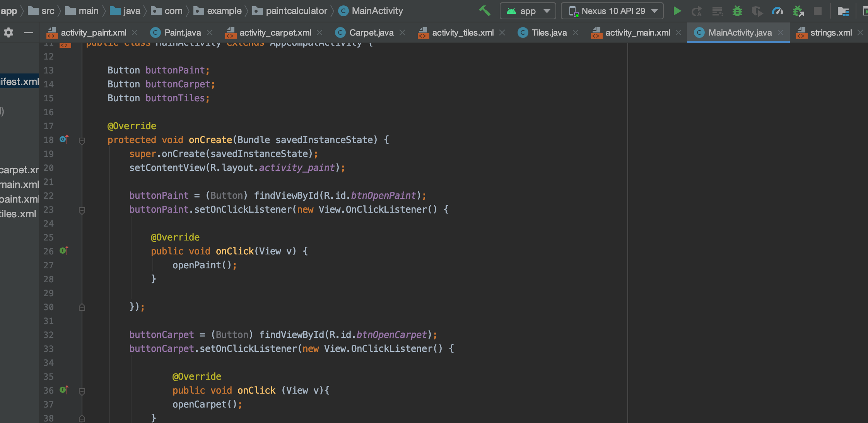The width and height of the screenshot is (868, 423).
Task: Close the MainActivity.java tab
Action: [x=781, y=32]
